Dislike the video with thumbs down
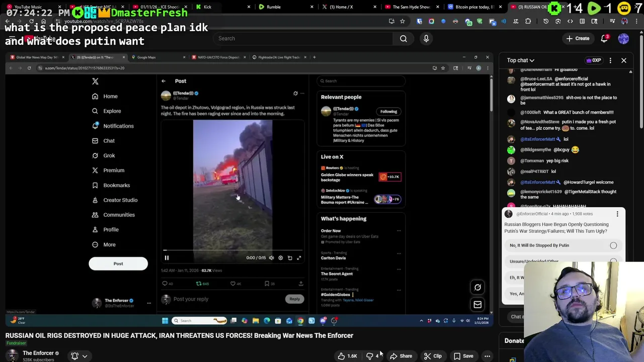 [x=372, y=356]
